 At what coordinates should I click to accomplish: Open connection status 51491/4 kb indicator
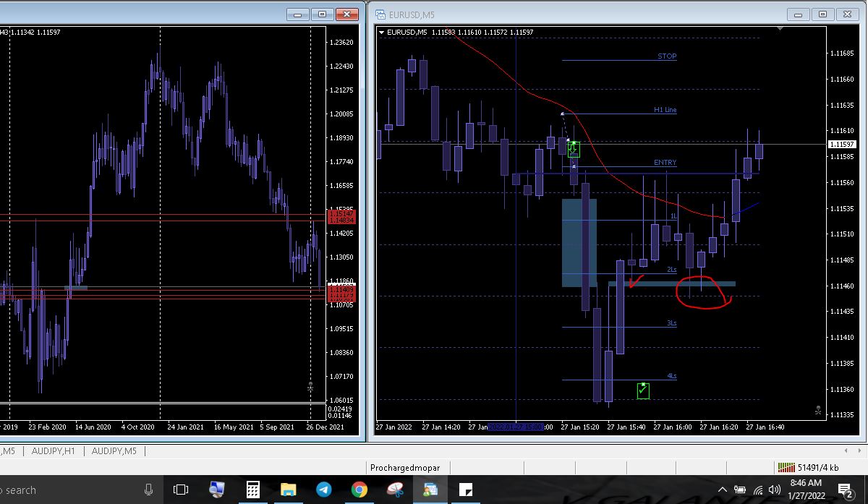point(808,468)
